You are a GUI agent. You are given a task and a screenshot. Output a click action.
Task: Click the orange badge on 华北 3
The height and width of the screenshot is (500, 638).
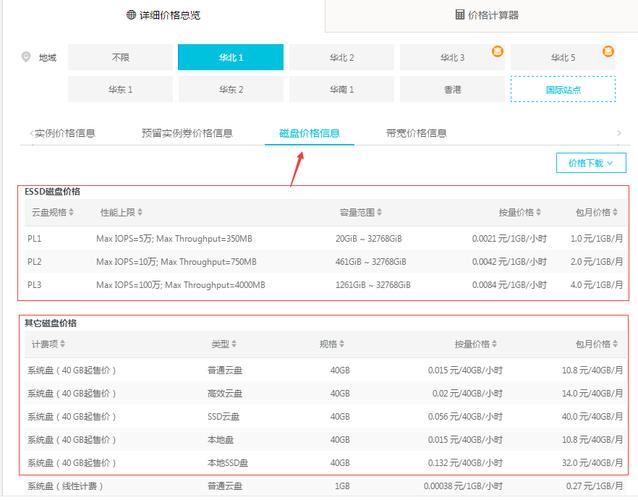coord(498,51)
